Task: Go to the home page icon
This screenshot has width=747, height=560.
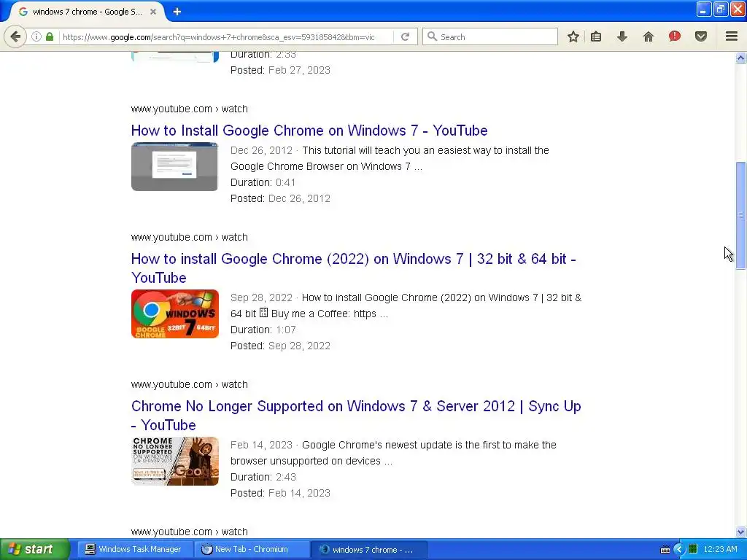Action: point(649,36)
